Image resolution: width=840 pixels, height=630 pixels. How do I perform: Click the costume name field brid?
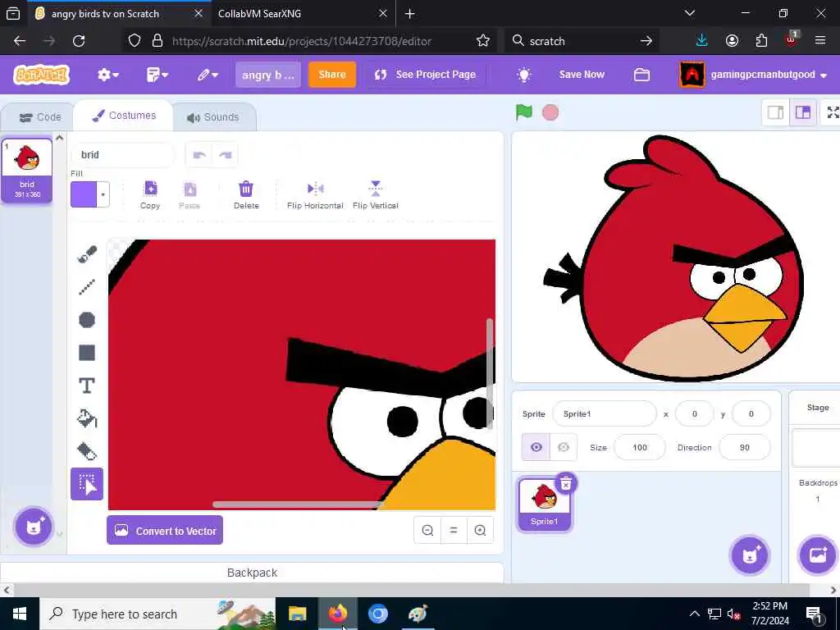123,155
